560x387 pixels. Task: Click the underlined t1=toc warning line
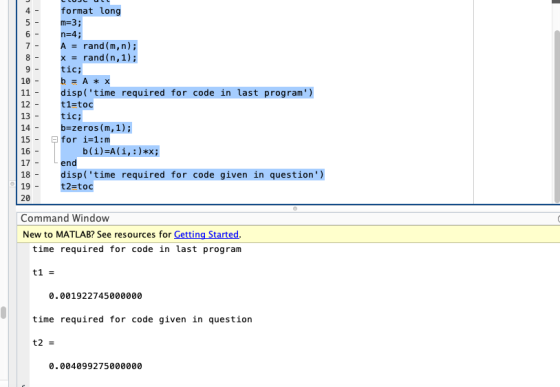tap(77, 105)
